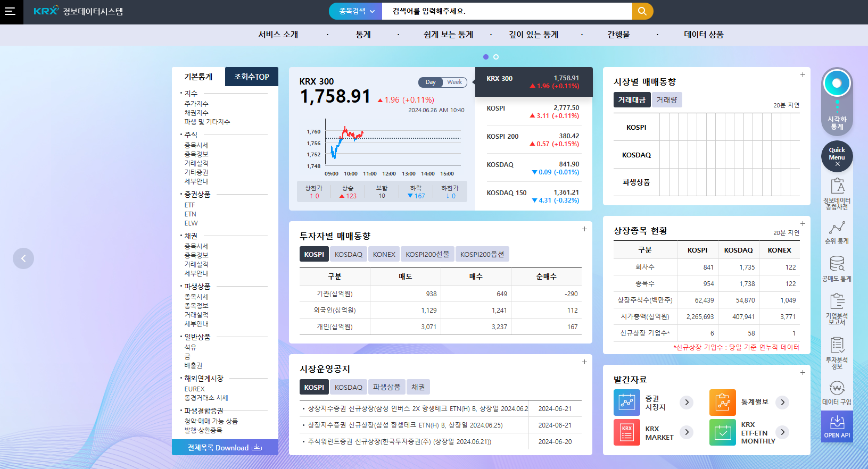Select second carousel page dot

click(x=496, y=57)
